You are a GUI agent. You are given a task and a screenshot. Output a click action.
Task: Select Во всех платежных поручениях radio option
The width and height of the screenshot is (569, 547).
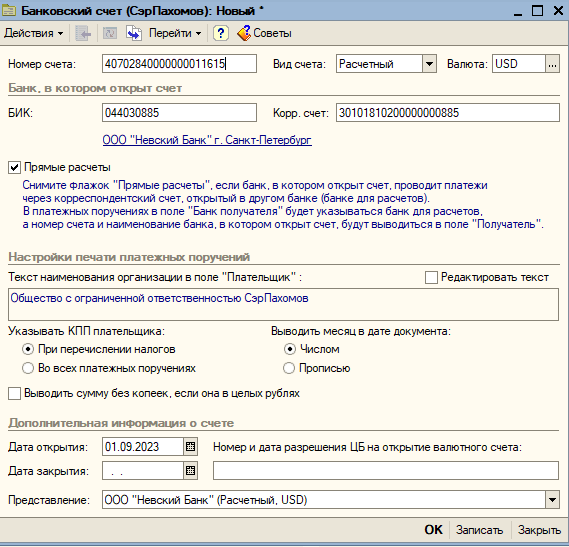[28, 368]
